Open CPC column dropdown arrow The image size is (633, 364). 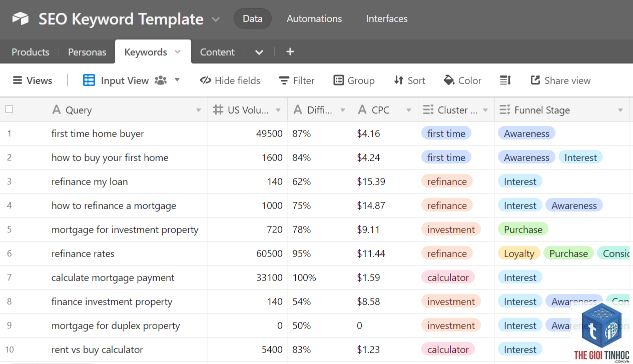click(409, 110)
